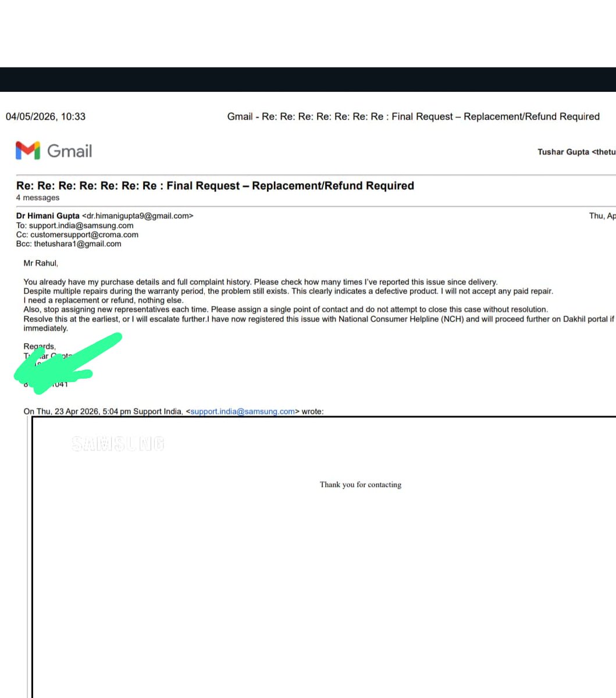616x698 pixels.
Task: Click the word "immediately." ending the message
Action: [46, 328]
